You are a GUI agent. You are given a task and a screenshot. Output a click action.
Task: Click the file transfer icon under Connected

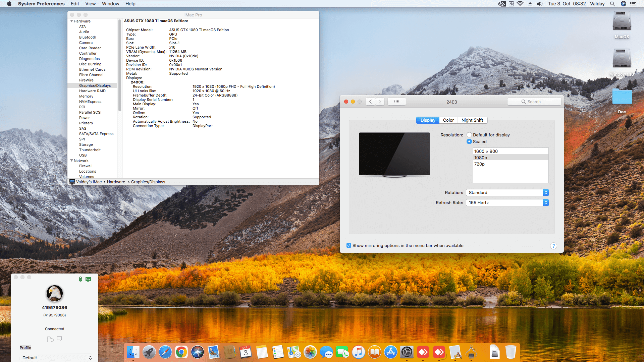pos(50,339)
